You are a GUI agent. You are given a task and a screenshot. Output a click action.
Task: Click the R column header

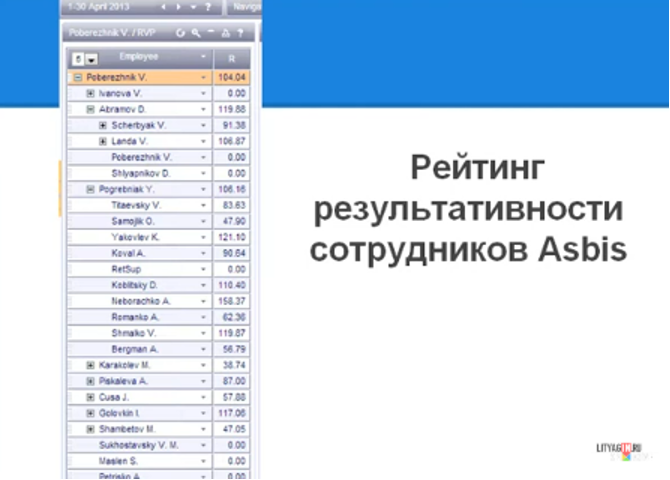[232, 59]
